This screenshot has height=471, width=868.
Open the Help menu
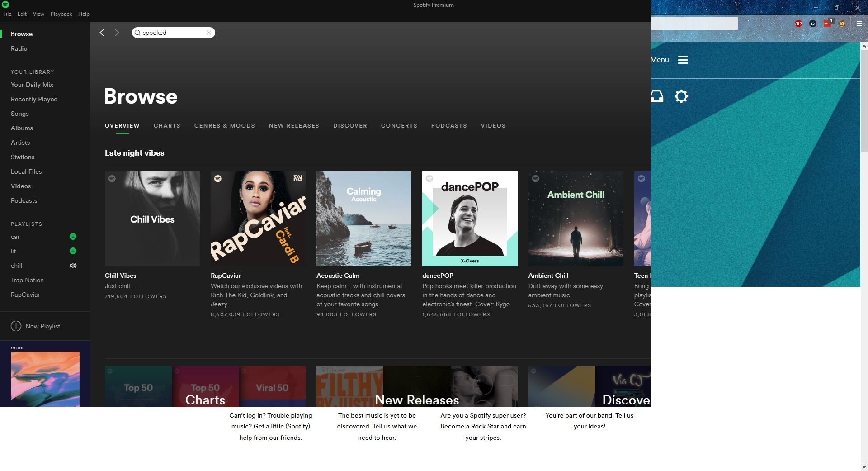point(84,14)
